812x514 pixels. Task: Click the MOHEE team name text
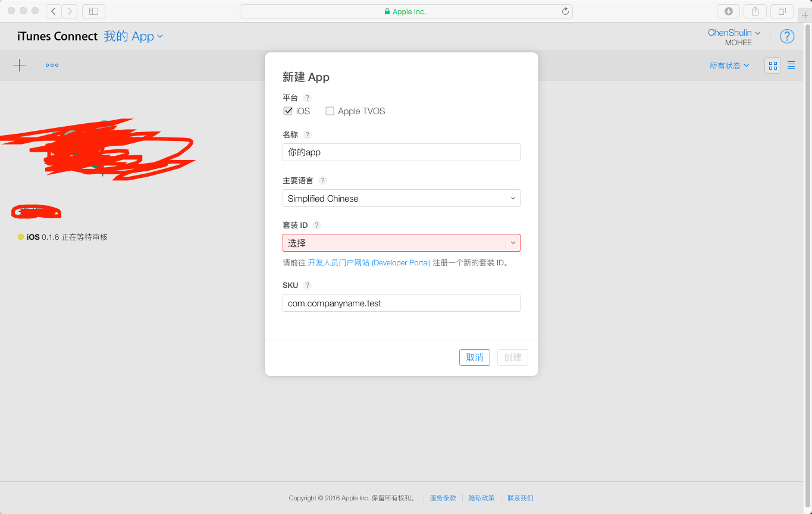tap(738, 43)
